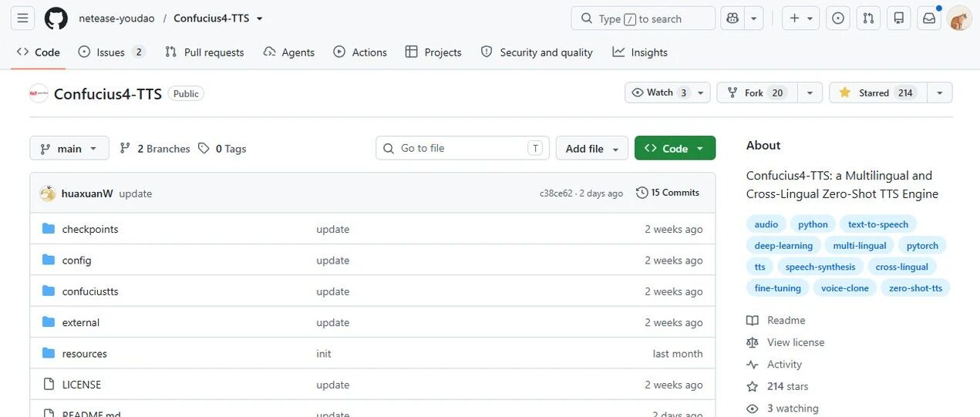Focus the Go to file field
The image size is (980, 417).
[x=463, y=148]
